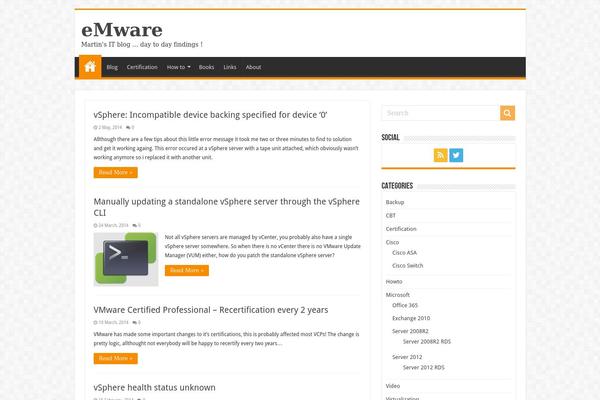Image resolution: width=600 pixels, height=400 pixels.
Task: Open the Server 2008R2 subcategory
Action: [x=410, y=331]
